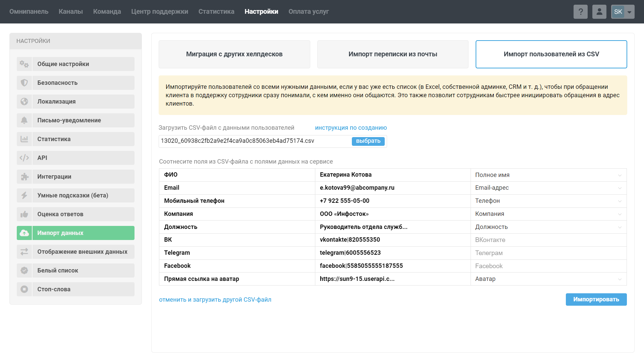Screen dimensions: 644x362
Task: Click the lightning Умные подсказки icon
Action: [24, 195]
